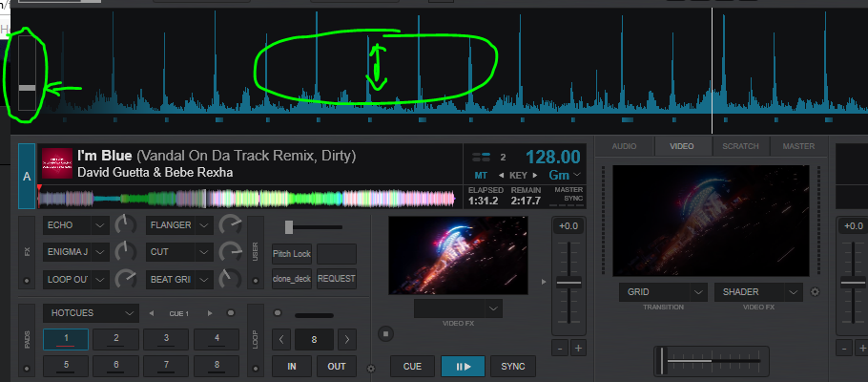
Task: Click the album cover art of I'm Blue
Action: (x=57, y=163)
